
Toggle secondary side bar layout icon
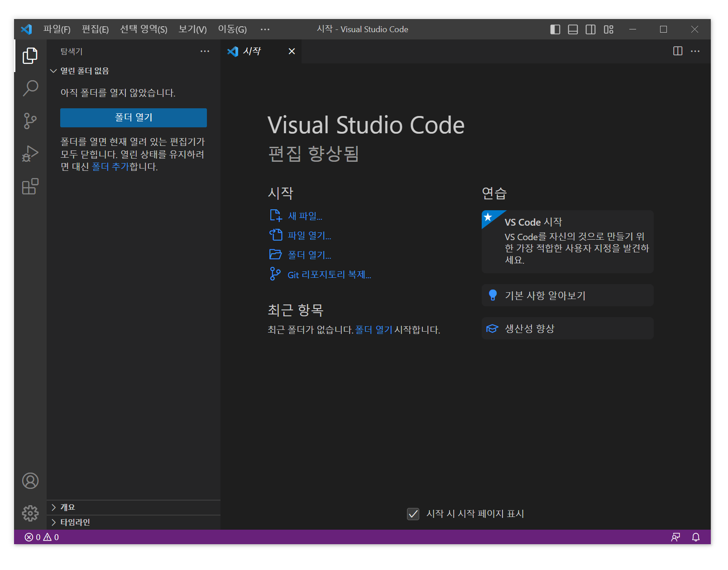coord(590,29)
